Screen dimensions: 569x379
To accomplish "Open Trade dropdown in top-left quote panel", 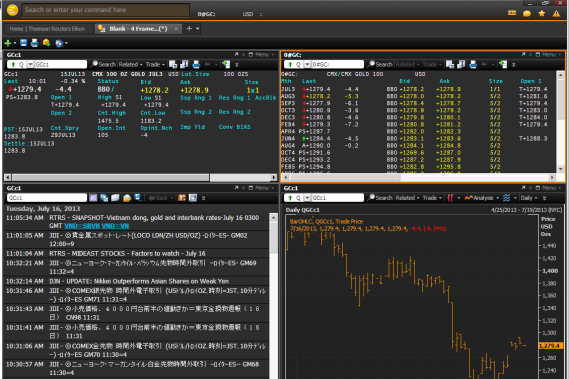I will (155, 64).
